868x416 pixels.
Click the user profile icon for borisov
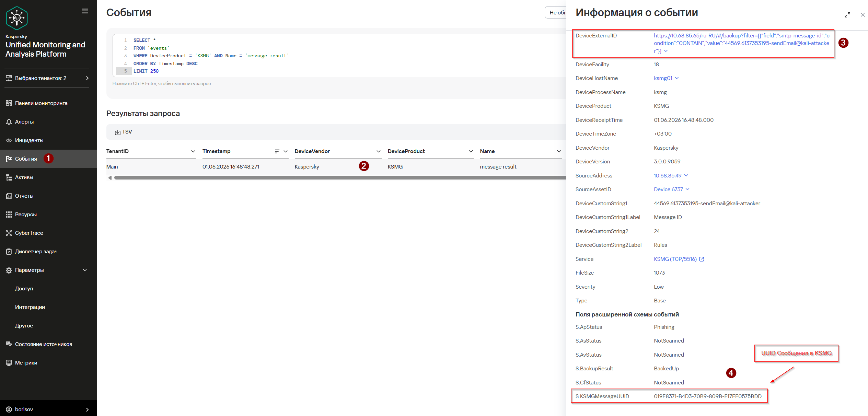tap(9, 409)
